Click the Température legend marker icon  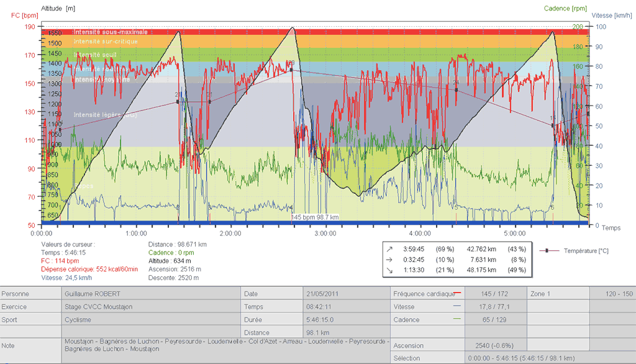point(547,250)
